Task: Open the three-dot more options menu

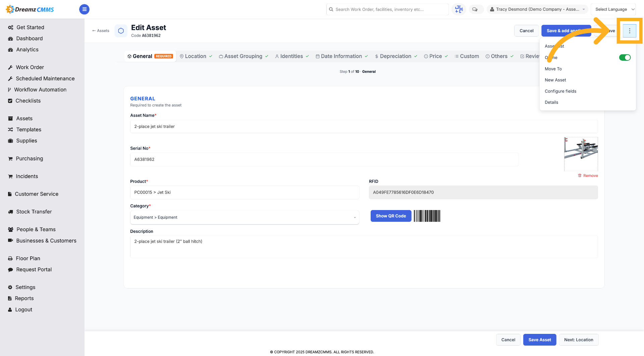Action: click(629, 31)
